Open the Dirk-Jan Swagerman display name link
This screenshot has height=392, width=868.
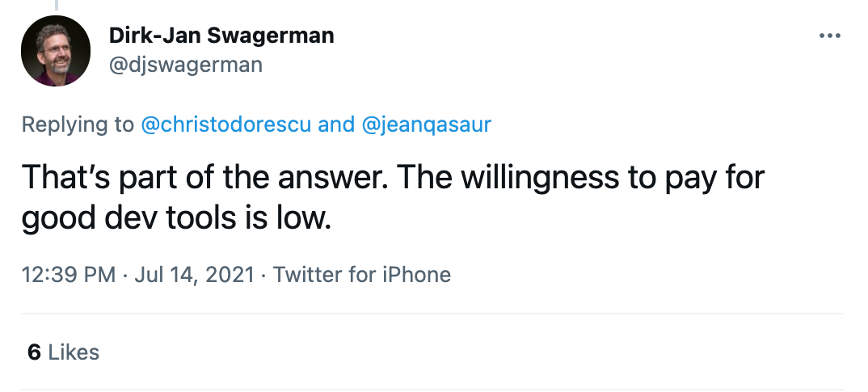221,36
